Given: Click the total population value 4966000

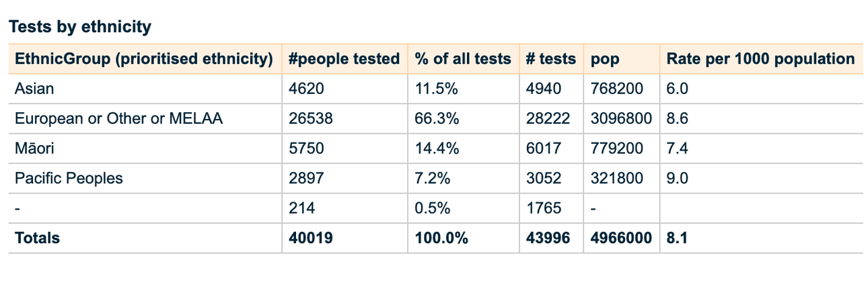Looking at the screenshot, I should tap(621, 238).
